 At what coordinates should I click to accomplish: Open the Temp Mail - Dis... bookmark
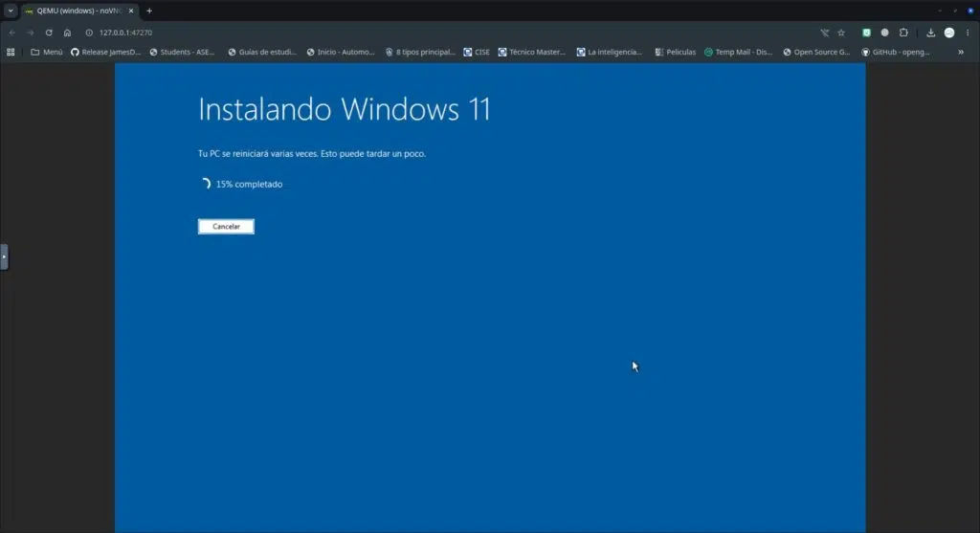(x=739, y=52)
